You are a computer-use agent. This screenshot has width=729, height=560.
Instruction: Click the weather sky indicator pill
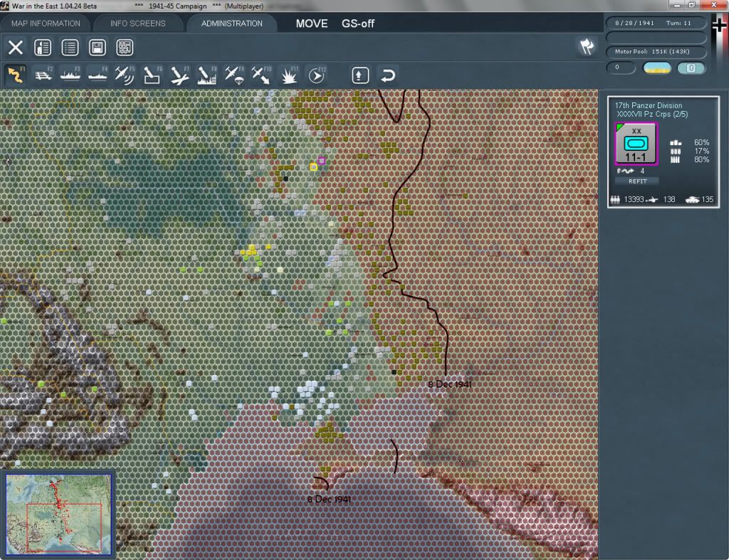click(x=657, y=68)
